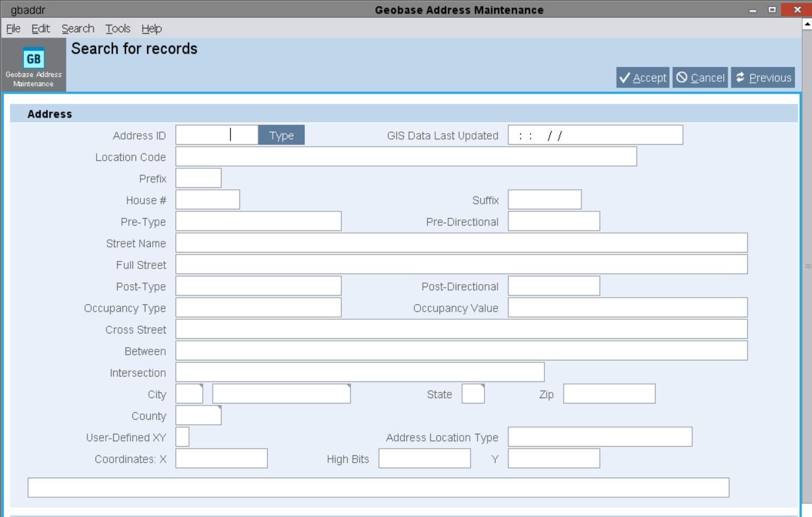Click the prohibition icon on Cancel
This screenshot has height=517, width=812.
click(x=681, y=78)
